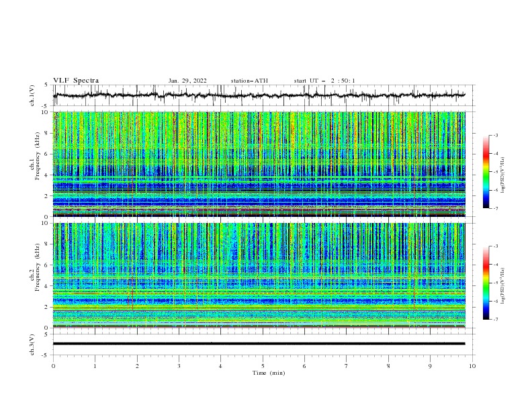Click time axis tick label '10'
532x411 pixels.
click(x=472, y=366)
